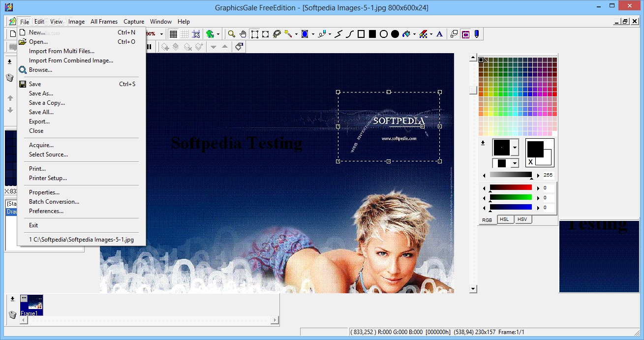The width and height of the screenshot is (644, 340).
Task: Pick the Color Selection tool
Action: coord(305,34)
